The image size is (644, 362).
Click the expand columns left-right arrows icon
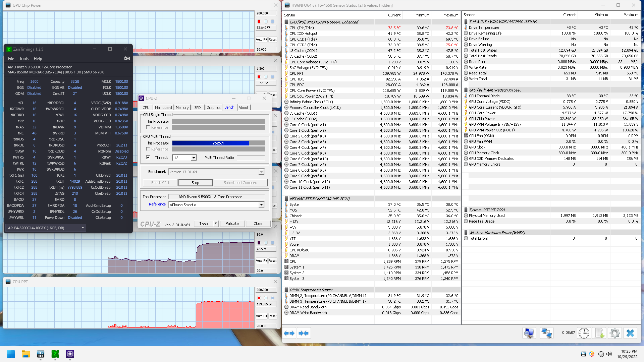tap(289, 333)
